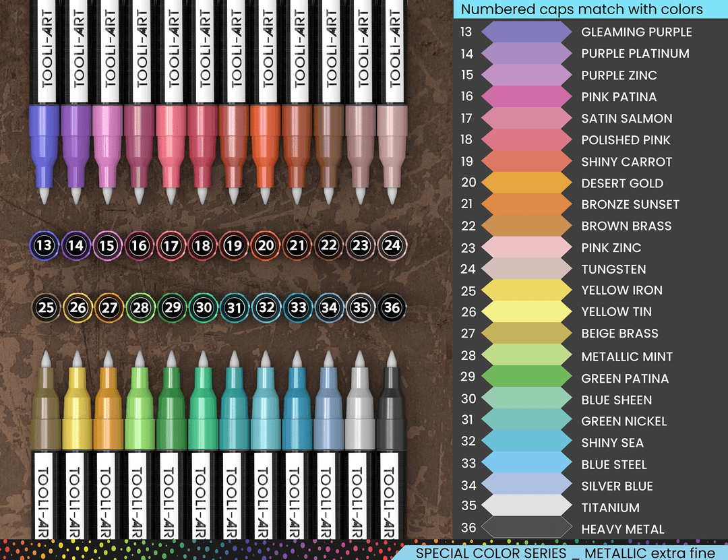
Task: Pick the Gleaming Purple color swatch
Action: pyautogui.click(x=526, y=32)
